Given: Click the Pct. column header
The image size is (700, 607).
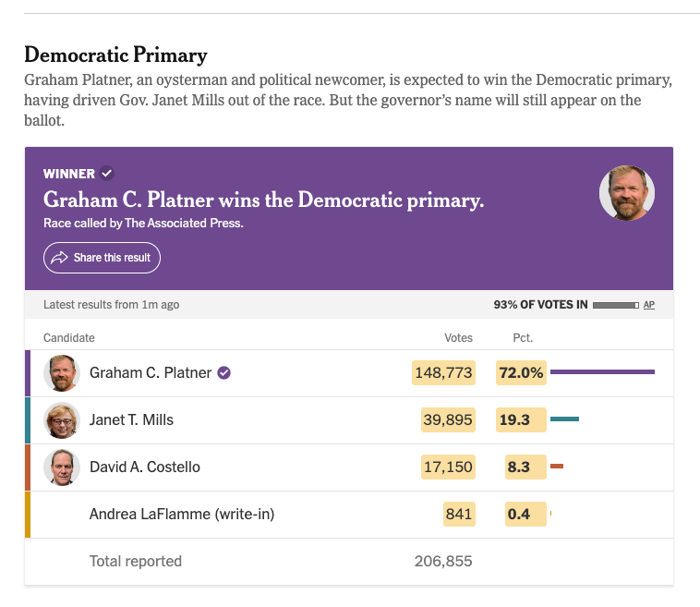Looking at the screenshot, I should [523, 337].
